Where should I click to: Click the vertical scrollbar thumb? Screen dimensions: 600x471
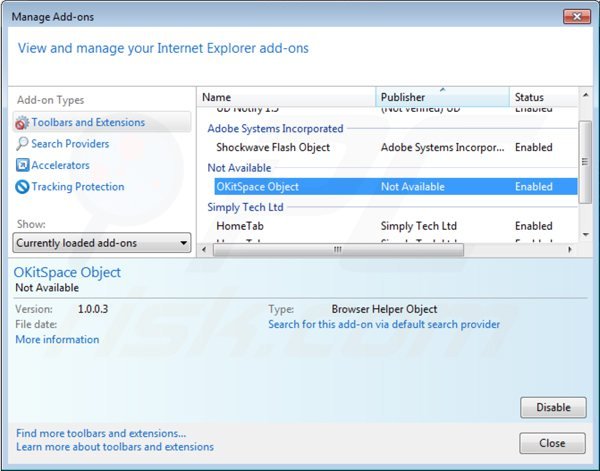pyautogui.click(x=585, y=162)
